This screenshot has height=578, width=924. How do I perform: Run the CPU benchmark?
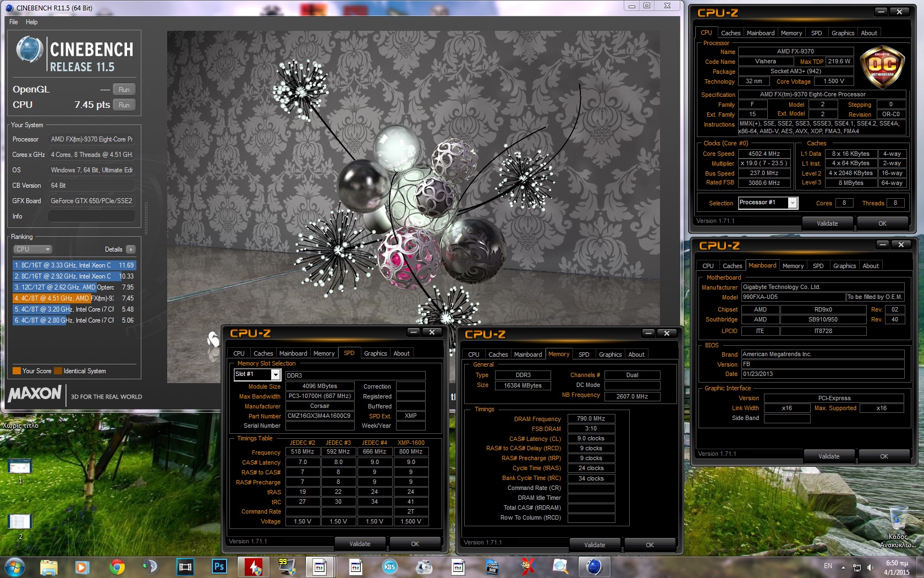click(x=124, y=105)
